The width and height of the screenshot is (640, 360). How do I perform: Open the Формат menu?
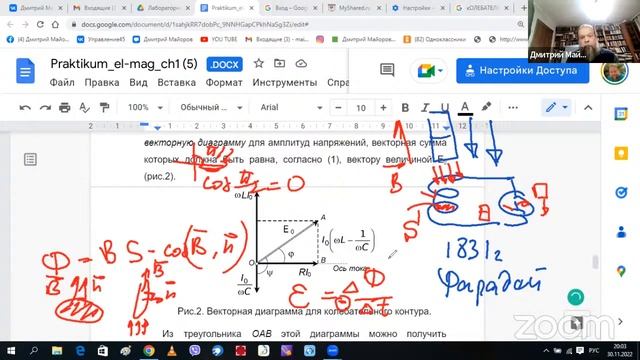[x=224, y=82]
